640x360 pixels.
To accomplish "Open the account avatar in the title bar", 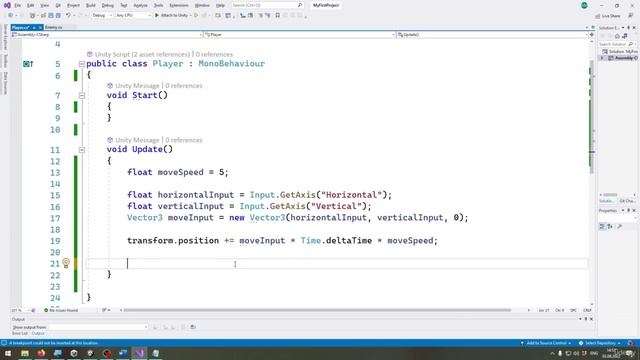I will [x=584, y=5].
